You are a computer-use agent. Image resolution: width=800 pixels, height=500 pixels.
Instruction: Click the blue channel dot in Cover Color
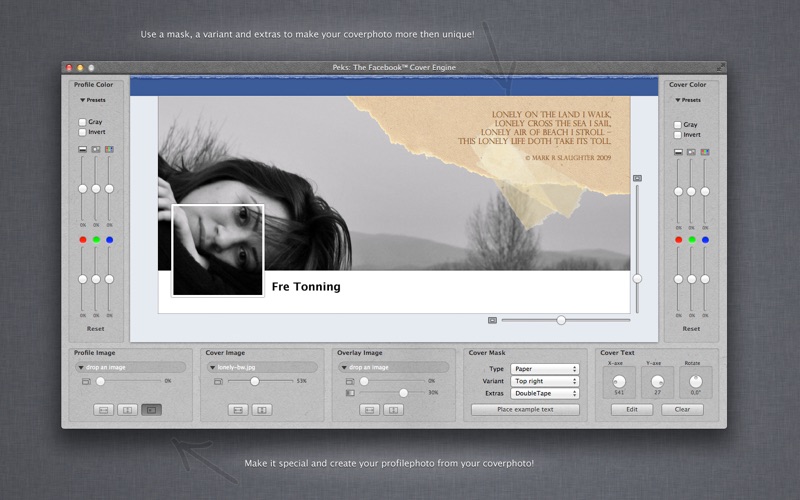[x=705, y=240]
